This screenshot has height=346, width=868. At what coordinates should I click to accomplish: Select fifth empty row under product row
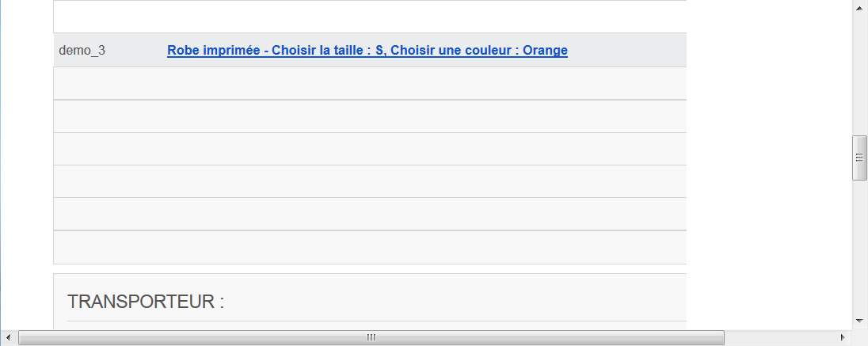pos(370,214)
